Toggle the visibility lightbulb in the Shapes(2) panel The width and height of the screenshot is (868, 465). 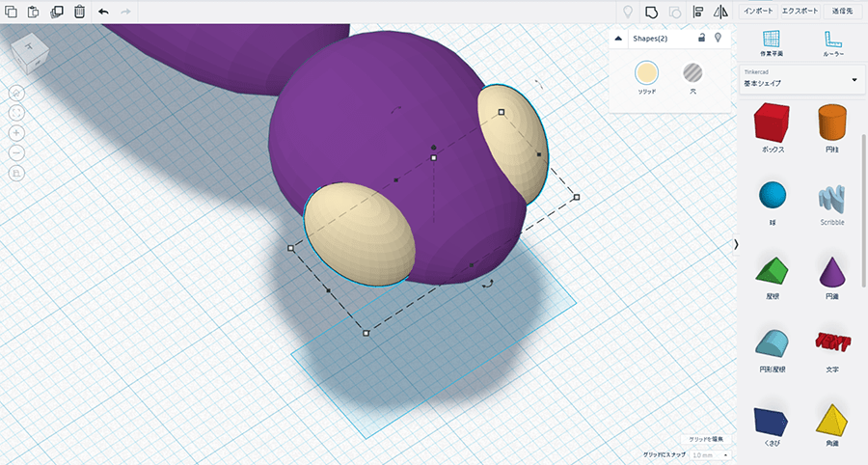click(x=718, y=38)
